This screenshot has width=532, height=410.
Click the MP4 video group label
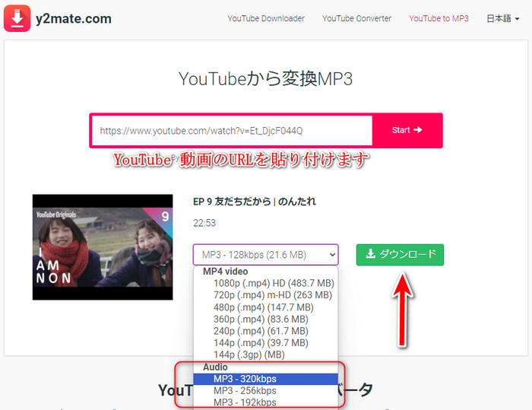point(225,272)
